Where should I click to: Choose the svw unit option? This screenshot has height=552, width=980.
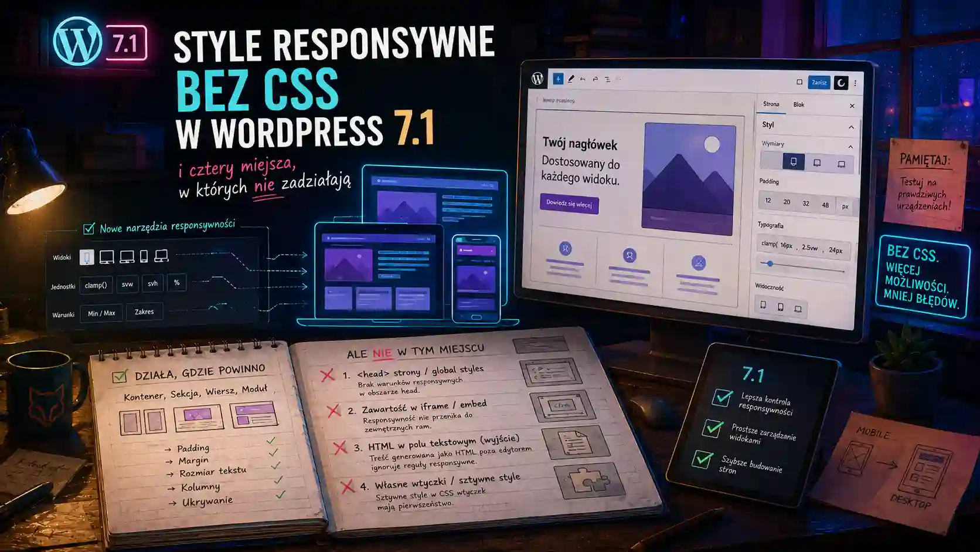pos(127,284)
